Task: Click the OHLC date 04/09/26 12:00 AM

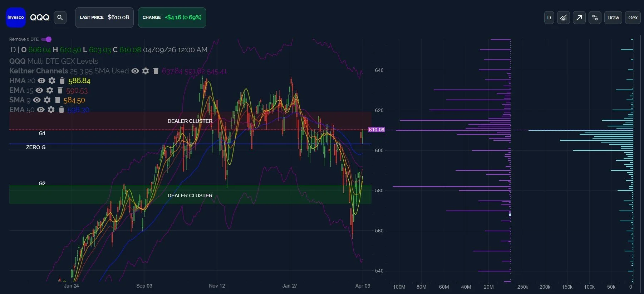Action: [x=175, y=50]
